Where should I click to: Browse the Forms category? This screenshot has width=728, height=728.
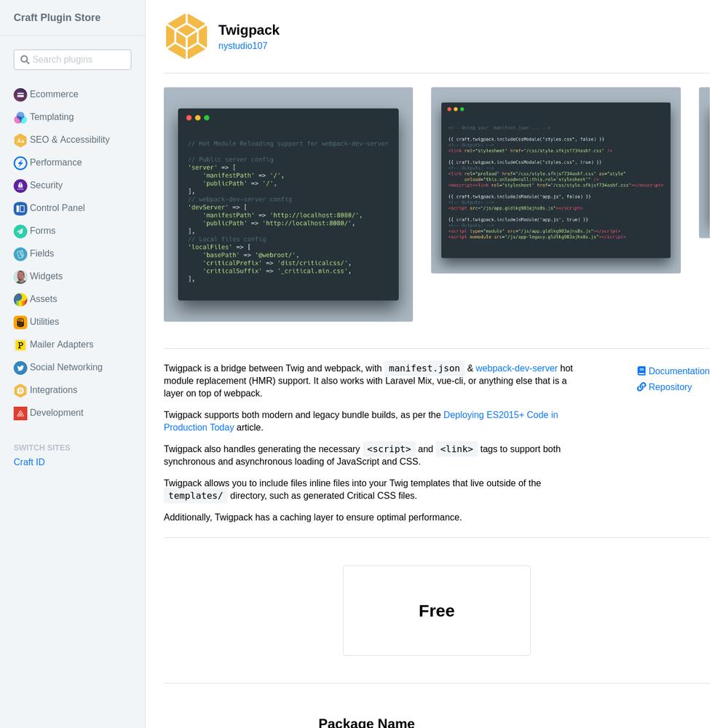[x=42, y=231]
